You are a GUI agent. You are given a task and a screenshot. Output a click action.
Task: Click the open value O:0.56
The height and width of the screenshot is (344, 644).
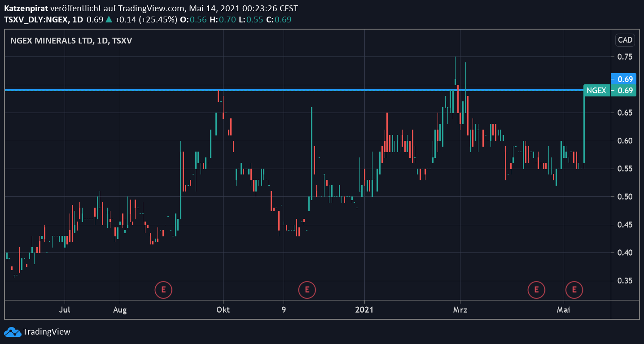click(193, 20)
